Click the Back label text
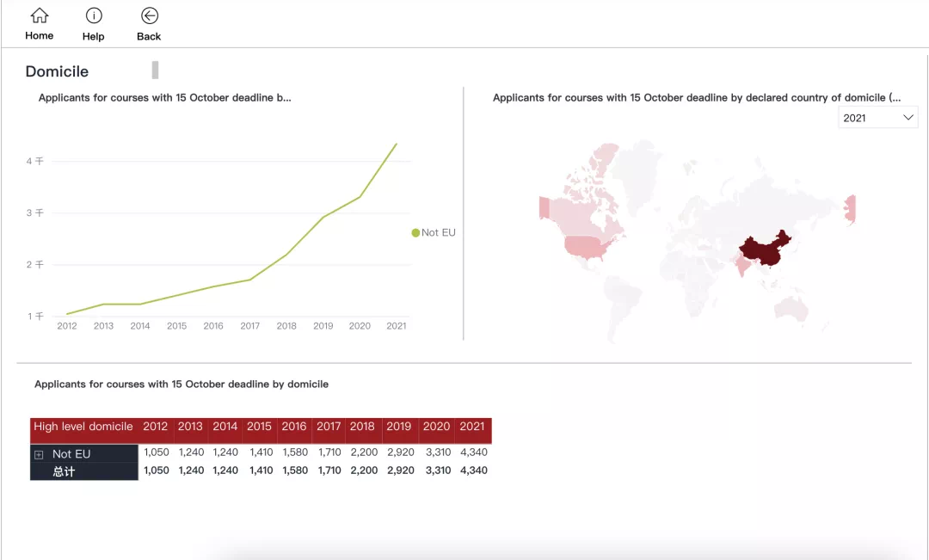The width and height of the screenshot is (929, 560). (149, 36)
